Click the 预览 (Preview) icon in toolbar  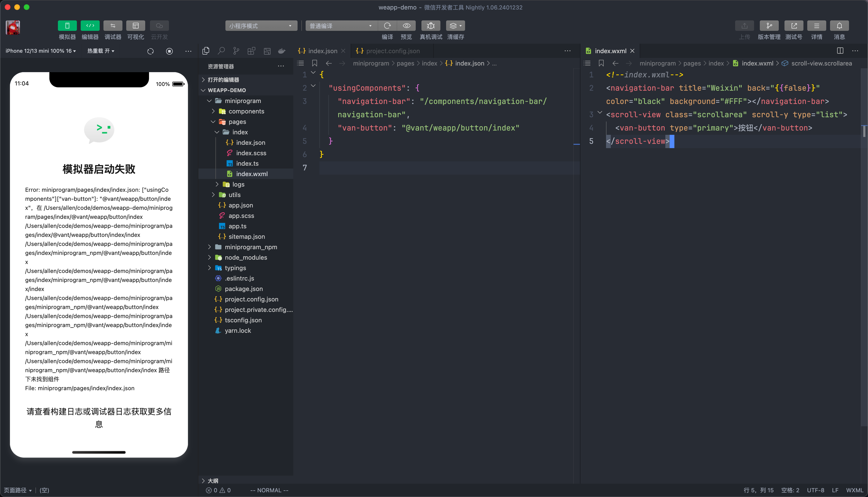click(406, 26)
